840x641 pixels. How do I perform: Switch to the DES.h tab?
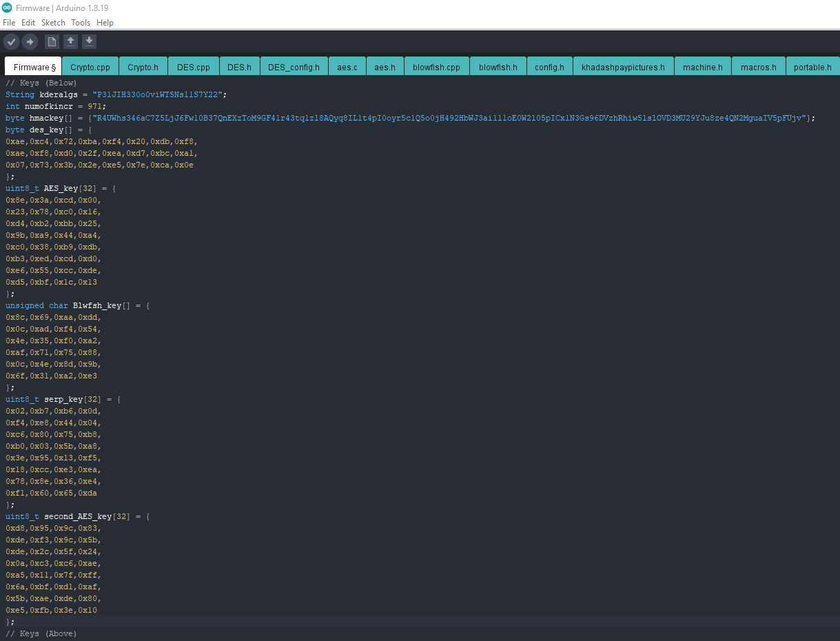tap(240, 67)
